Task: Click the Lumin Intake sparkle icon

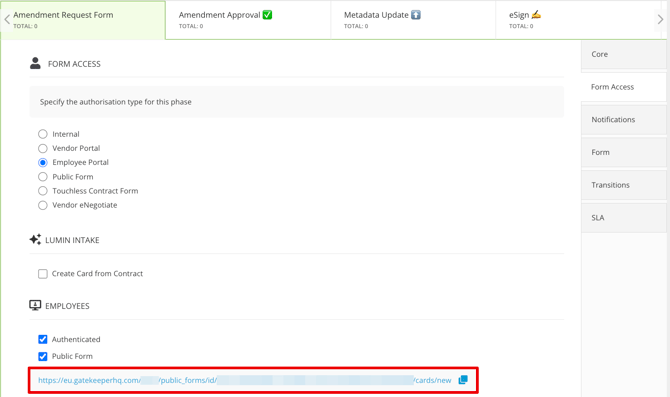Action: [35, 239]
